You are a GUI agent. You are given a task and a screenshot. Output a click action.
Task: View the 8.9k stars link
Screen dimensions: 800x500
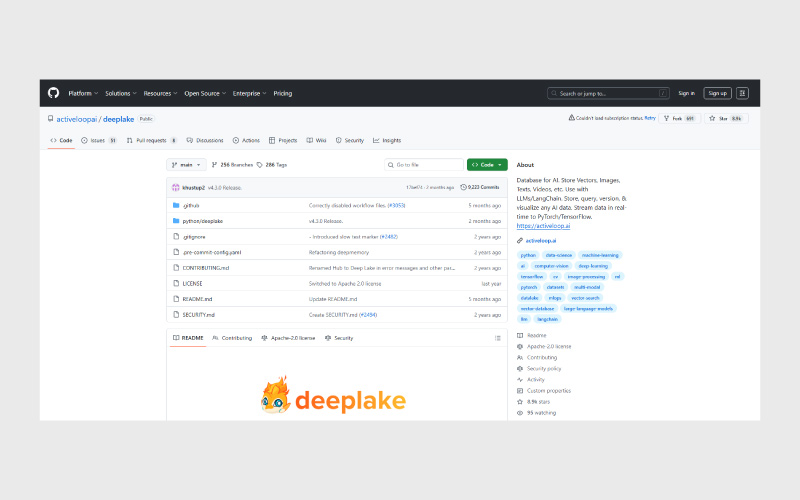tap(538, 402)
